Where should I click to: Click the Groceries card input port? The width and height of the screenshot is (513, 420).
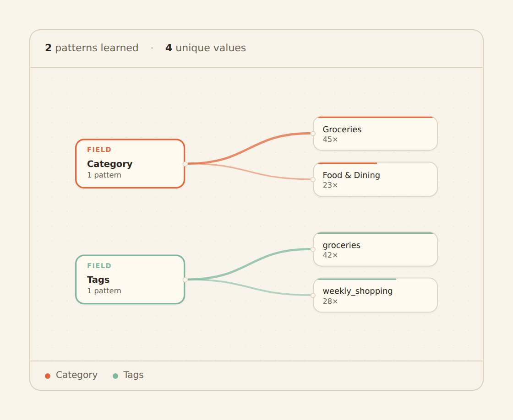[x=313, y=133]
